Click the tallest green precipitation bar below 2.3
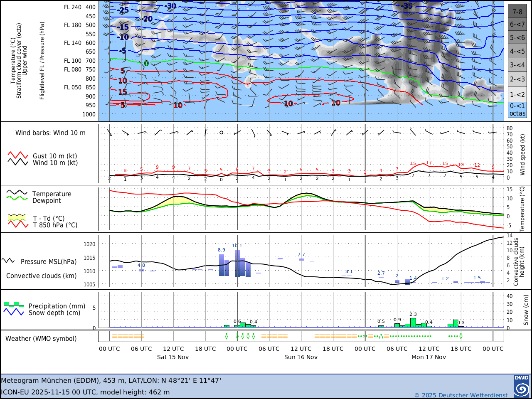The height and width of the screenshot is (399, 532). click(x=413, y=323)
